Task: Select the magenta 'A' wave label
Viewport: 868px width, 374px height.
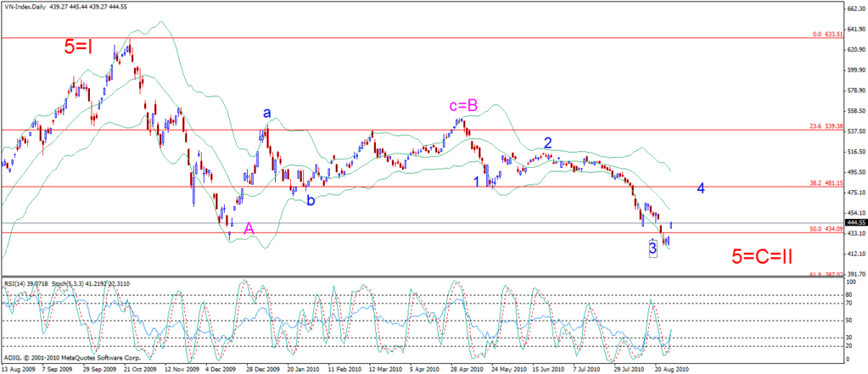Action: click(x=249, y=228)
